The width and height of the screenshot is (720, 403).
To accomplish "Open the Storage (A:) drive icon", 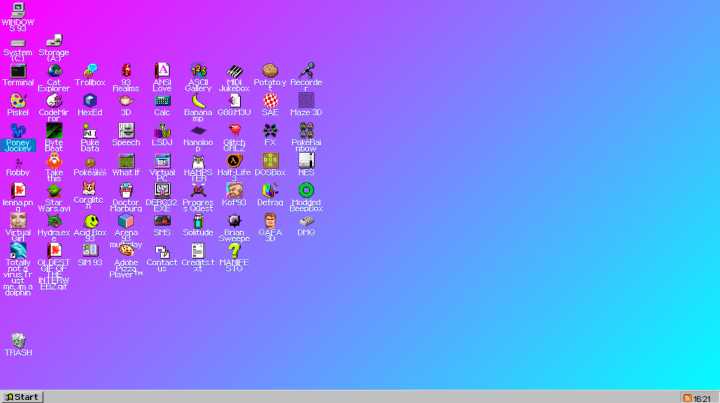I will coord(54,40).
